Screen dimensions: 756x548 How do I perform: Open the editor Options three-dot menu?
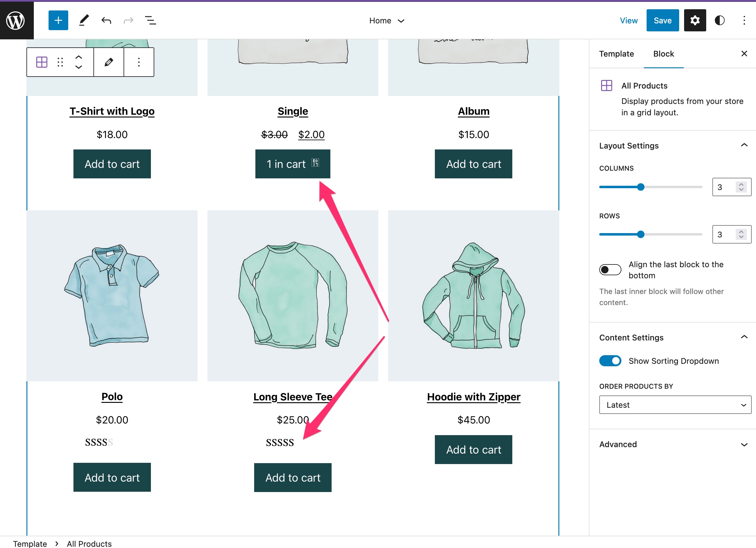click(744, 20)
